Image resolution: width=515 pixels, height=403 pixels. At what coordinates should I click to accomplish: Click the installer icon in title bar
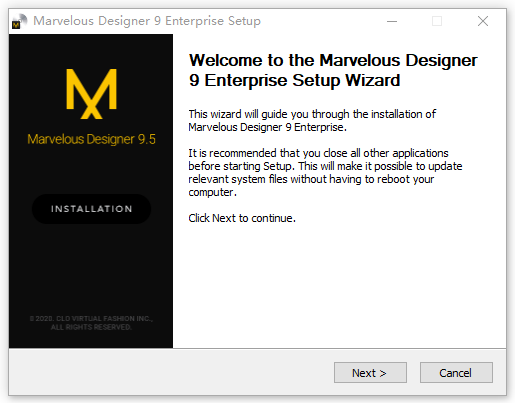[19, 21]
